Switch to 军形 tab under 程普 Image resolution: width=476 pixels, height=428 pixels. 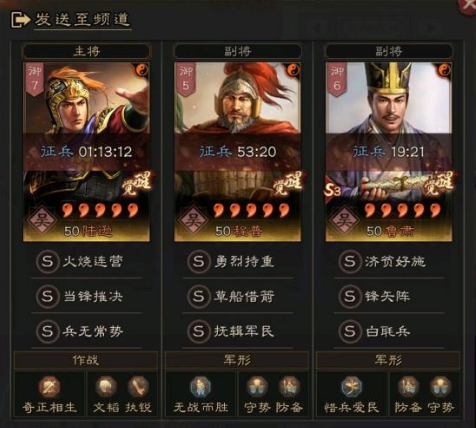tap(237, 360)
